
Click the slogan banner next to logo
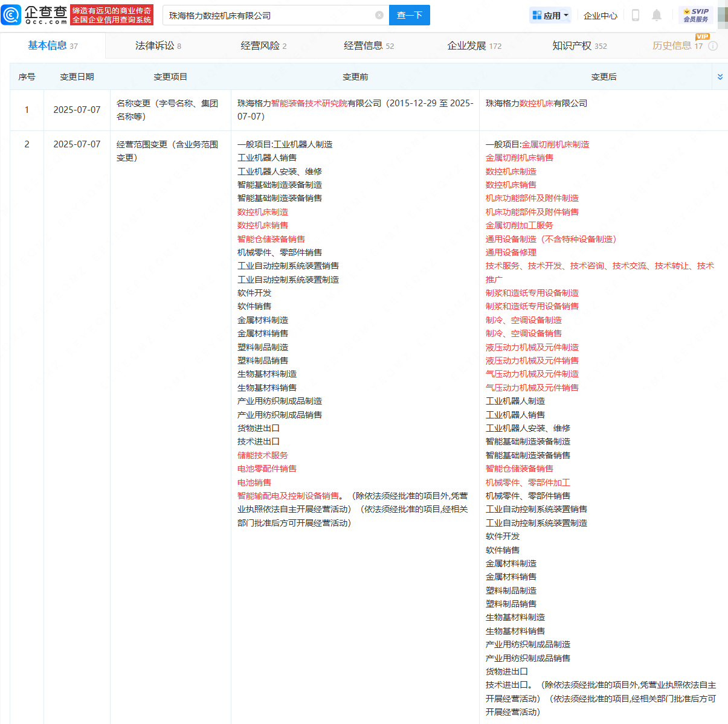[x=112, y=15]
